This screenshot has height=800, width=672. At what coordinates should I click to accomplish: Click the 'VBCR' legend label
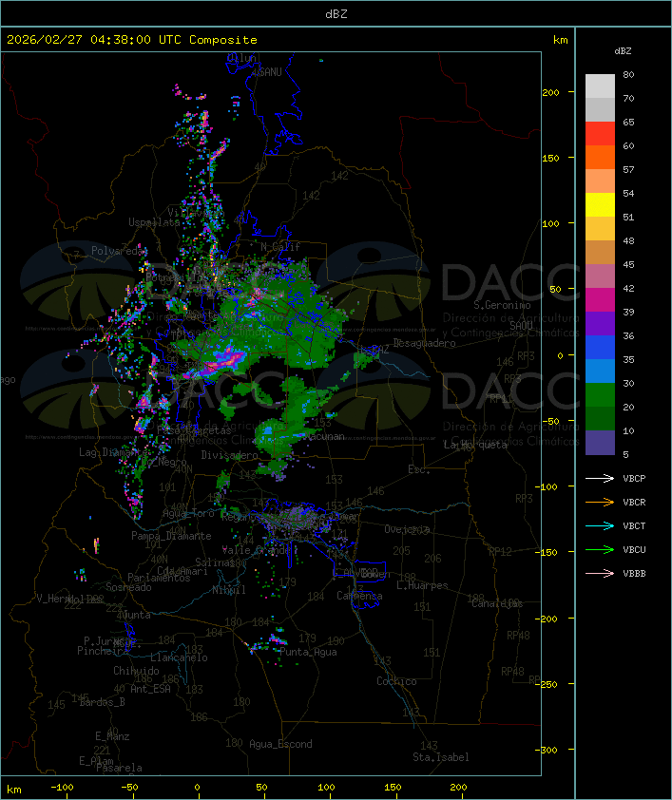(634, 503)
